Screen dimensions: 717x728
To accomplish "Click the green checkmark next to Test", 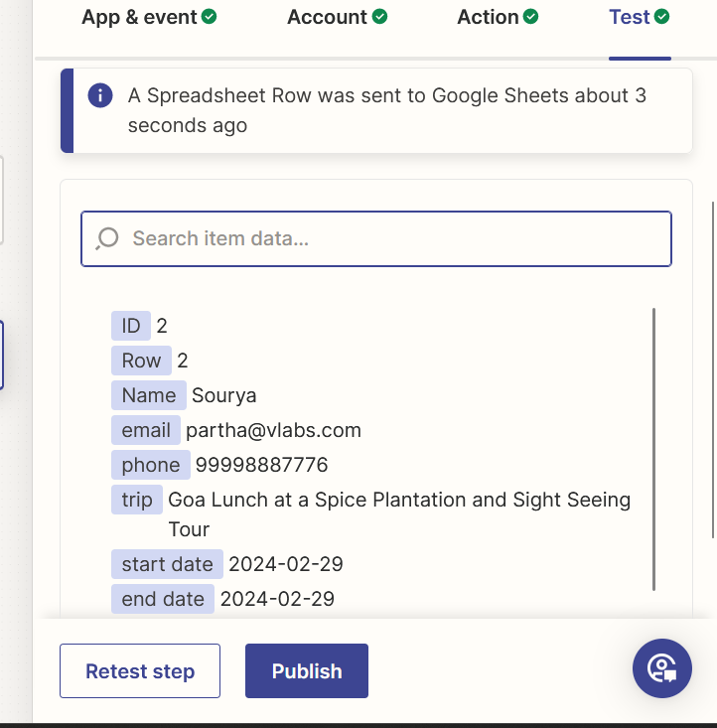I will [x=662, y=17].
